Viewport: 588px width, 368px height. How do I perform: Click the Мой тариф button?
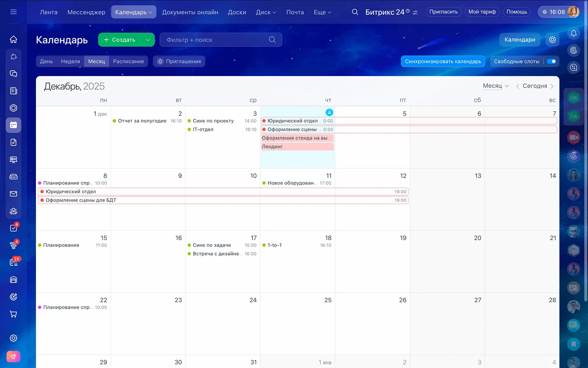pos(482,12)
